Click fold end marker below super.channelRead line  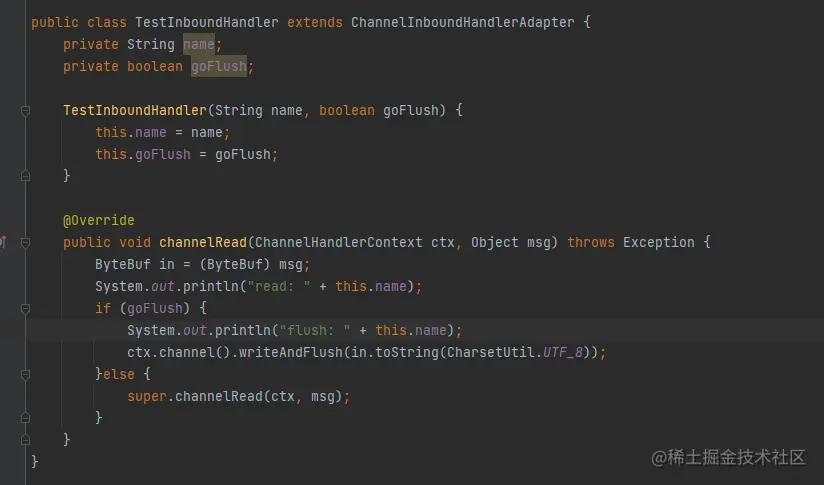click(25, 418)
